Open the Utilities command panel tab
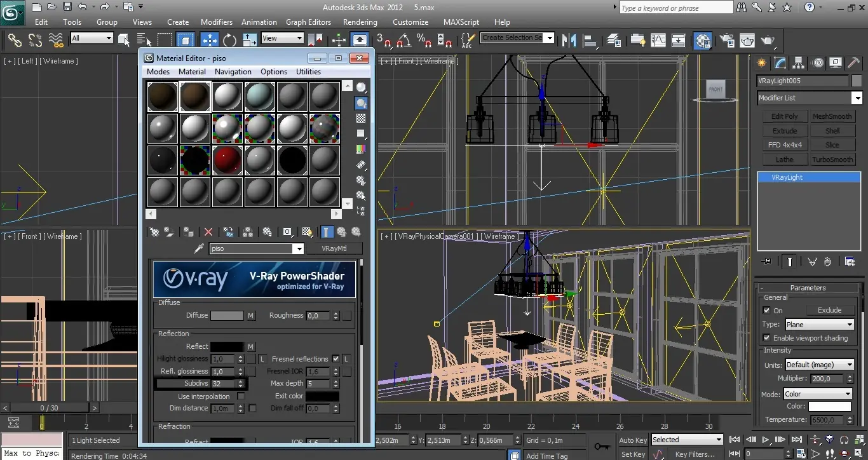Image resolution: width=868 pixels, height=460 pixels. tap(852, 63)
